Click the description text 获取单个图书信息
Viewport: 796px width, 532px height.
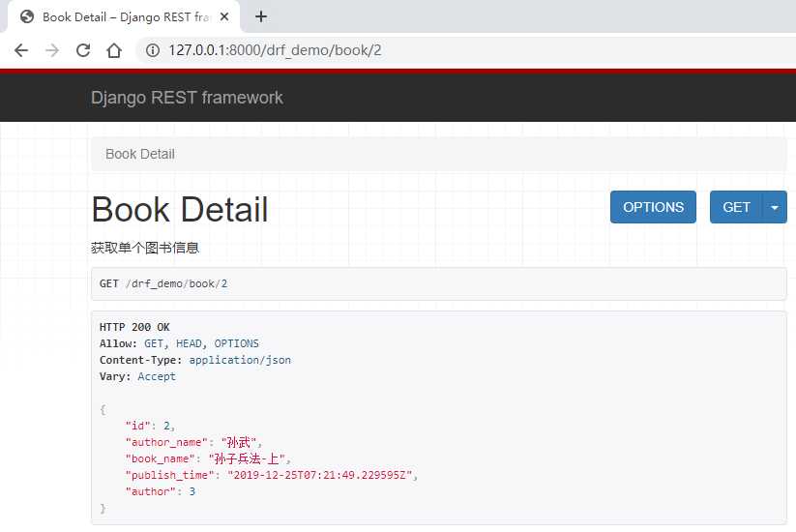click(145, 248)
